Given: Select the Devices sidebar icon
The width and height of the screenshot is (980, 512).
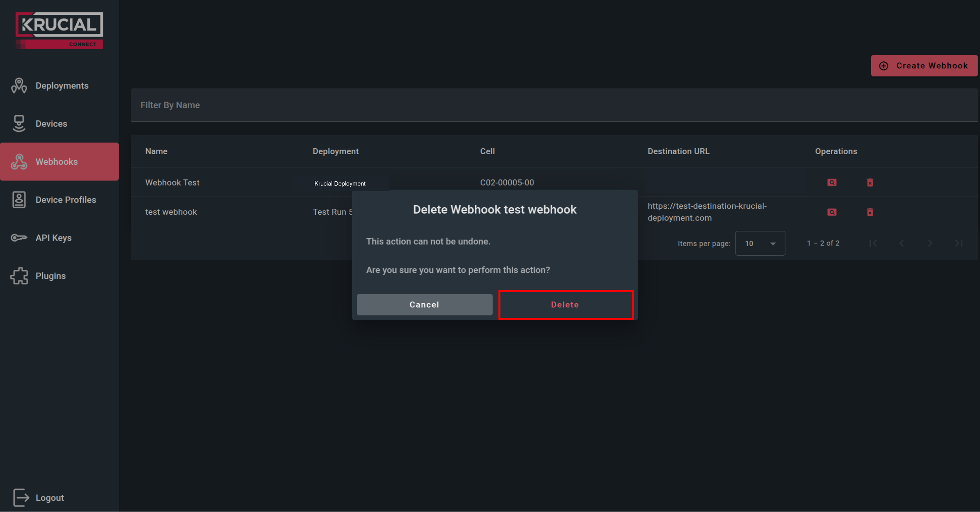Looking at the screenshot, I should click(x=19, y=123).
